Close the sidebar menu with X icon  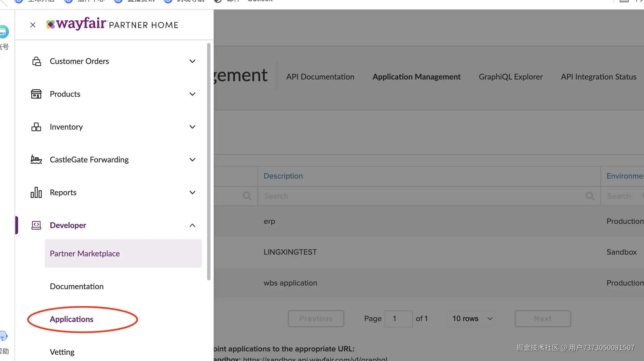pyautogui.click(x=33, y=25)
